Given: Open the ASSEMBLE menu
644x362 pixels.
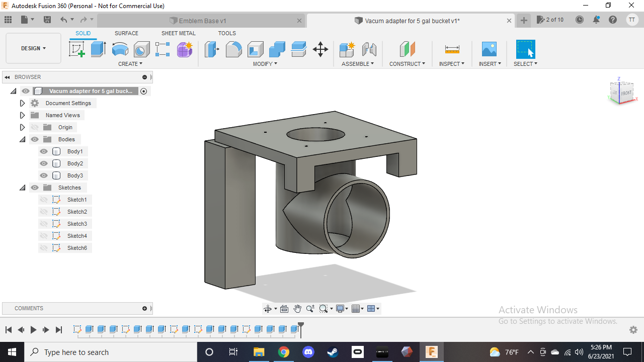Looking at the screenshot, I should 358,64.
